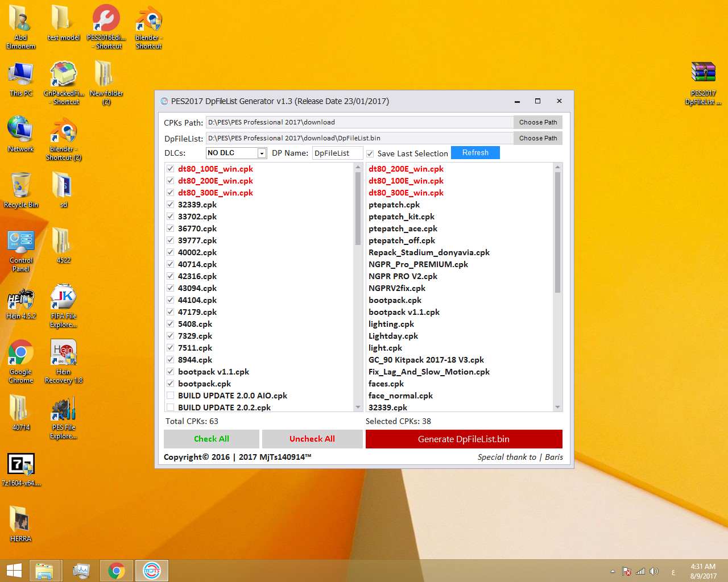Open the 40714 folder on desktop
Screen dimensions: 728x582
[x=21, y=413]
